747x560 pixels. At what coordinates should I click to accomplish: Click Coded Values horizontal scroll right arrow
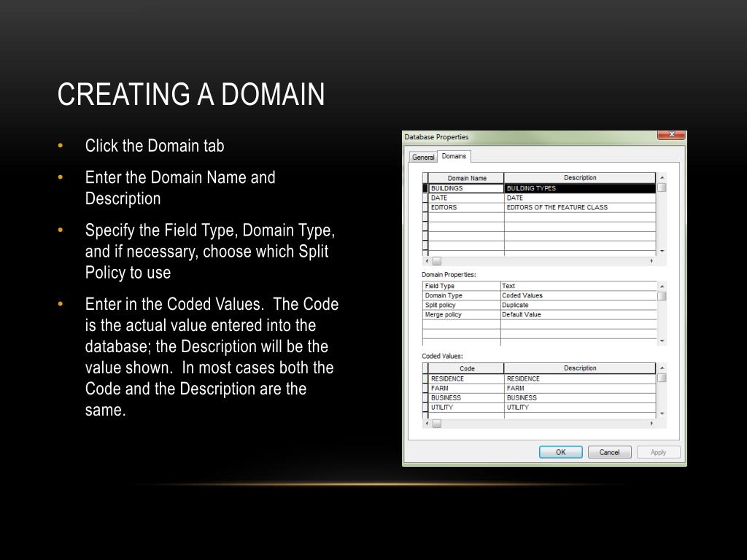pyautogui.click(x=651, y=424)
